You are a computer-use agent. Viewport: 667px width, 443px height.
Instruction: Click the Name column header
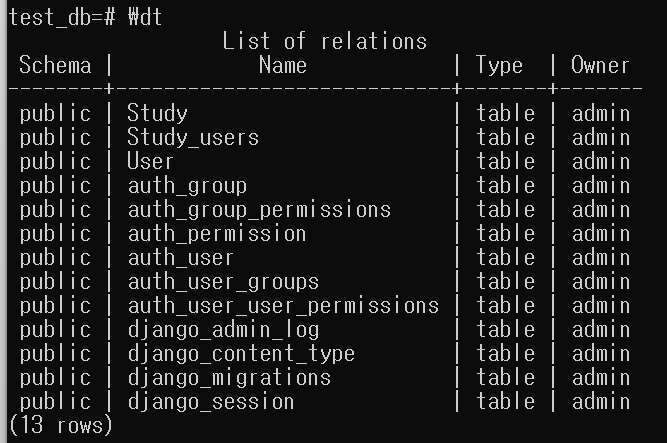pos(282,65)
